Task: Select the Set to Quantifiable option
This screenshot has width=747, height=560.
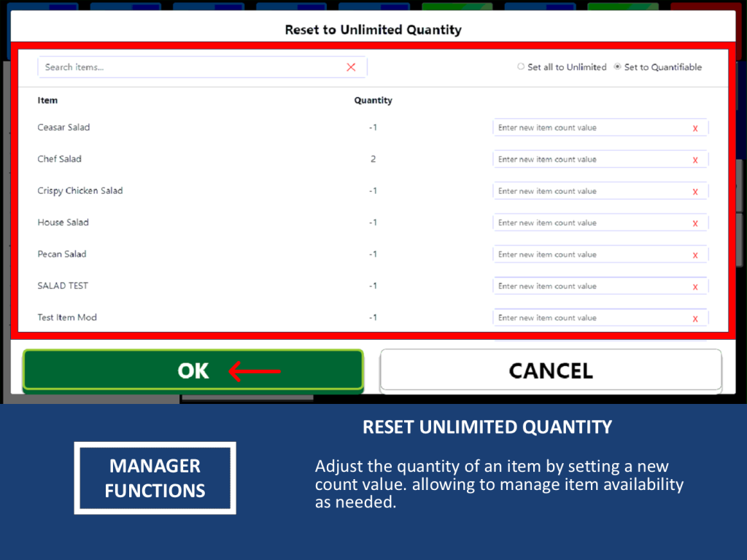Action: point(618,67)
